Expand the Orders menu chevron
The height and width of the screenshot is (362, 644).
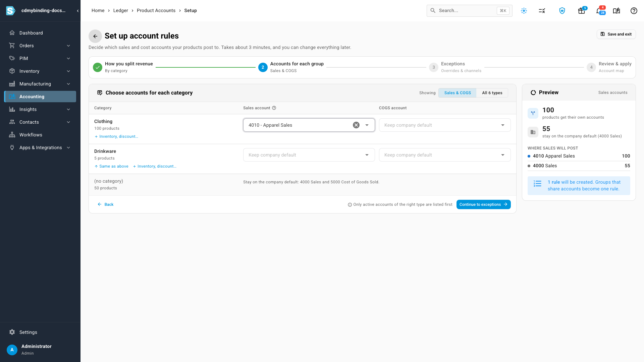pos(68,46)
